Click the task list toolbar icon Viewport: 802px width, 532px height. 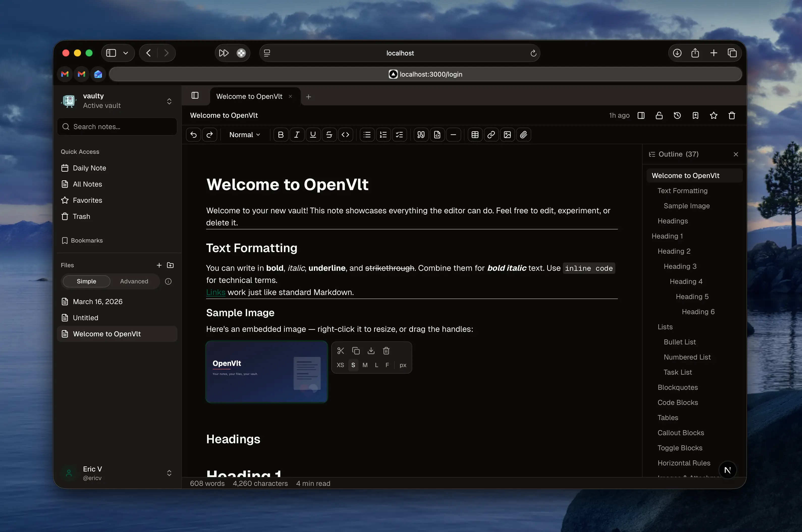point(399,135)
